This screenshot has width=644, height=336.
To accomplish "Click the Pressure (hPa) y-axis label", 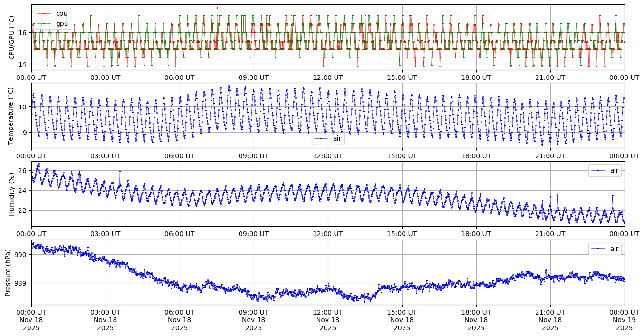I will click(9, 272).
